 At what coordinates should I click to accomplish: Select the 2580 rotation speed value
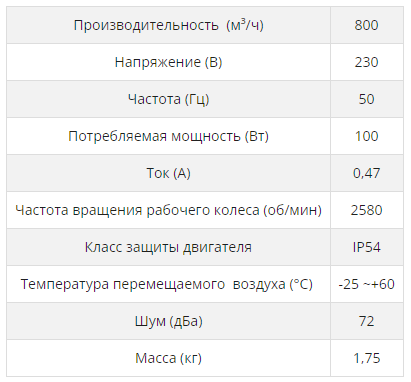click(366, 210)
